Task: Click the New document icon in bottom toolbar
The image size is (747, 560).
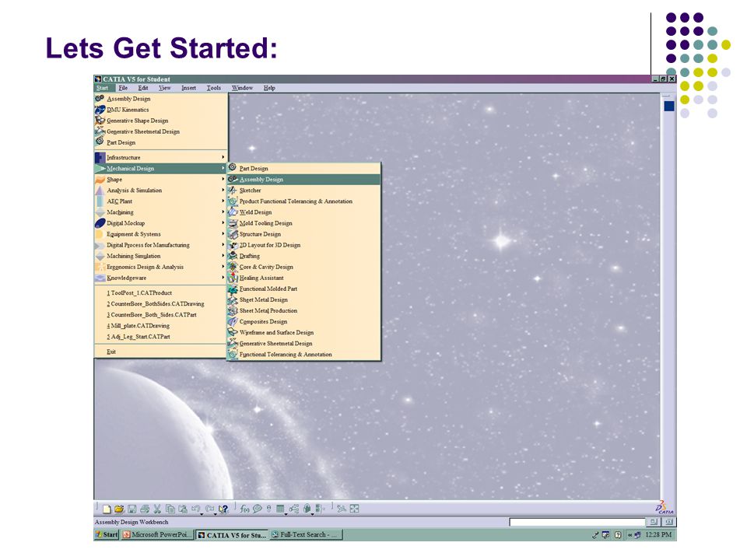Action: [x=107, y=509]
